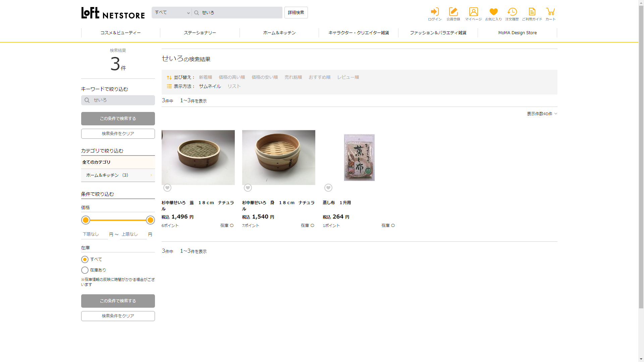Open the usage guide document icon
The image size is (644, 362).
532,12
